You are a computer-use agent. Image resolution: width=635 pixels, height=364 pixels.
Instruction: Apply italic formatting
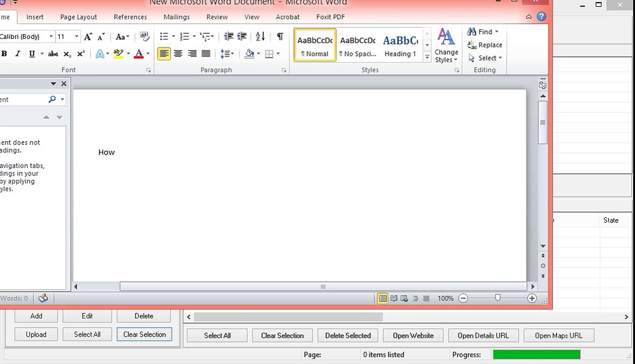(x=18, y=54)
